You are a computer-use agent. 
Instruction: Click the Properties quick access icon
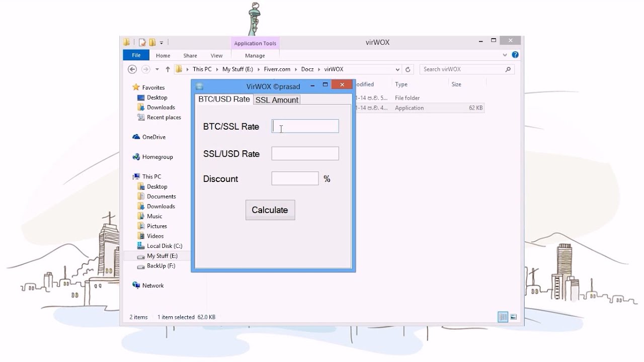coord(142,42)
